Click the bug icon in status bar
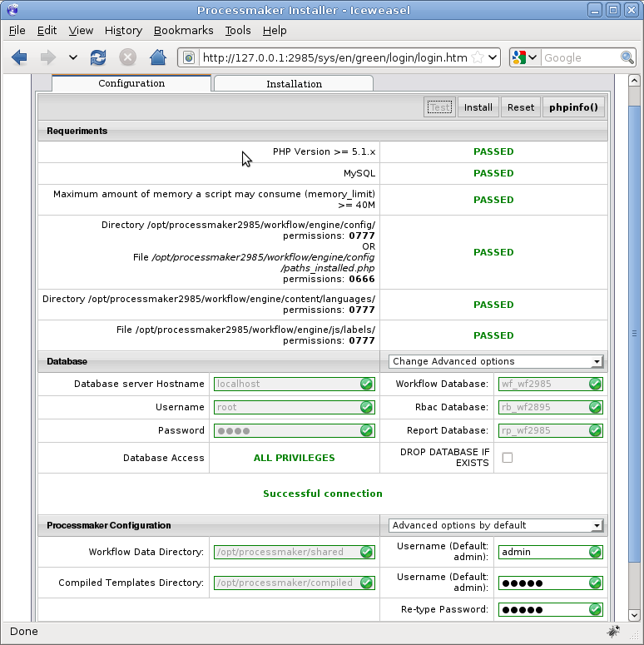The image size is (644, 645). click(614, 631)
